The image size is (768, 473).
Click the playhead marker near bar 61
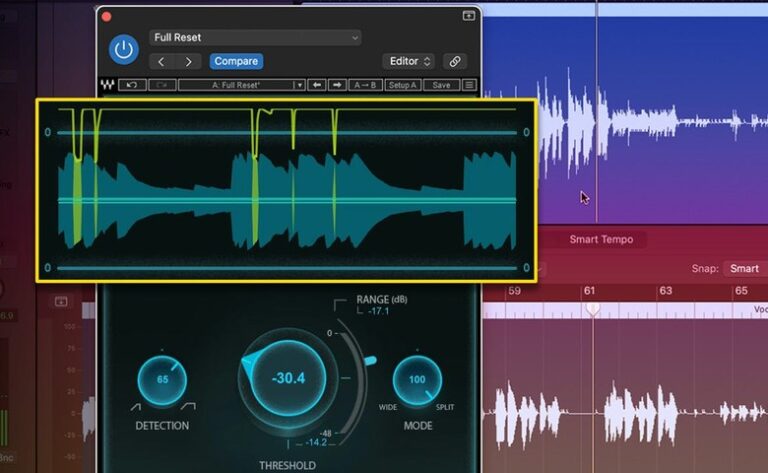tap(593, 309)
